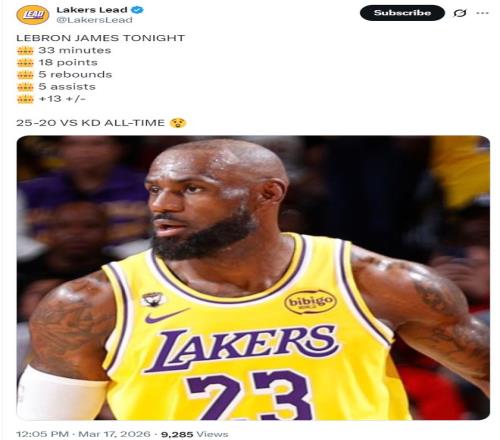Click the crown emoji beside +13 +/-

[25, 99]
